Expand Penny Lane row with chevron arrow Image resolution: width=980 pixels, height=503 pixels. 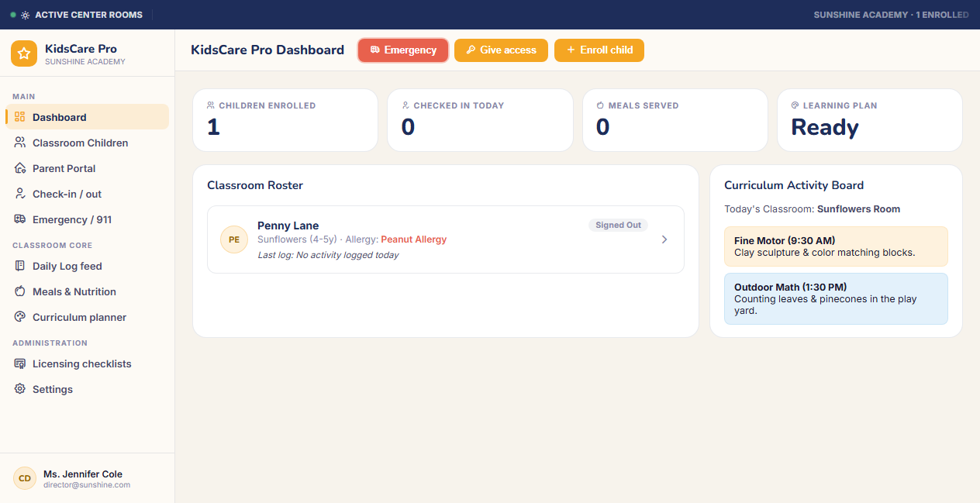[664, 239]
